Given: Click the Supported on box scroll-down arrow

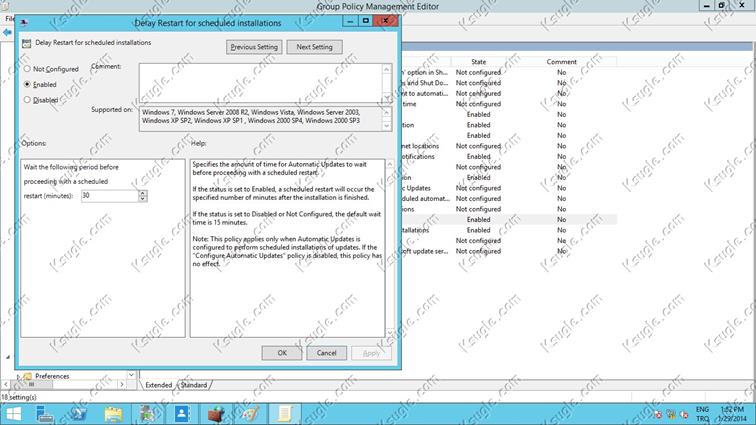Looking at the screenshot, I should click(x=387, y=126).
